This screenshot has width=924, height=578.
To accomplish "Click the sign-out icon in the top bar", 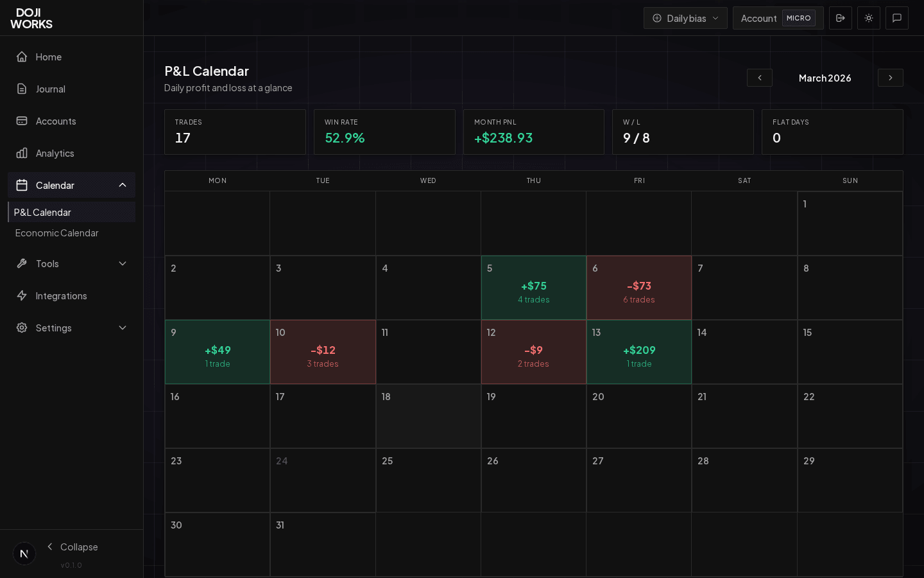I will tap(841, 18).
